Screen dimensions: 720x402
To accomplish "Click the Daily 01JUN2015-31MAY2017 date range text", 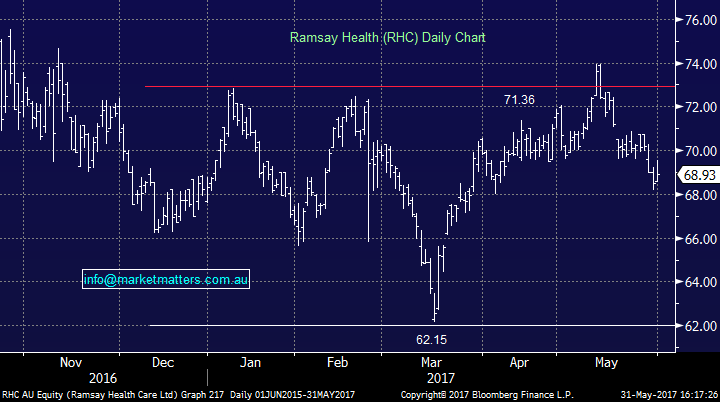I will (x=292, y=395).
